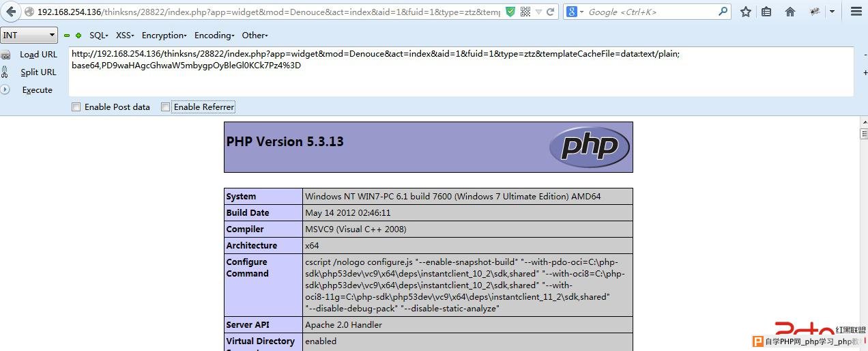Click the PHP logo image
Image resolution: width=868 pixels, height=351 pixels.
pos(589,147)
